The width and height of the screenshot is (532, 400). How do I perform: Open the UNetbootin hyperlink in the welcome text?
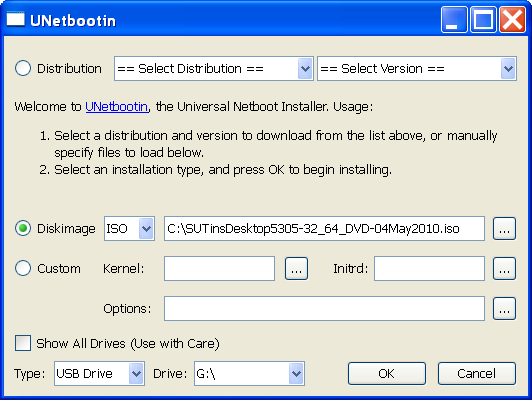pos(117,107)
